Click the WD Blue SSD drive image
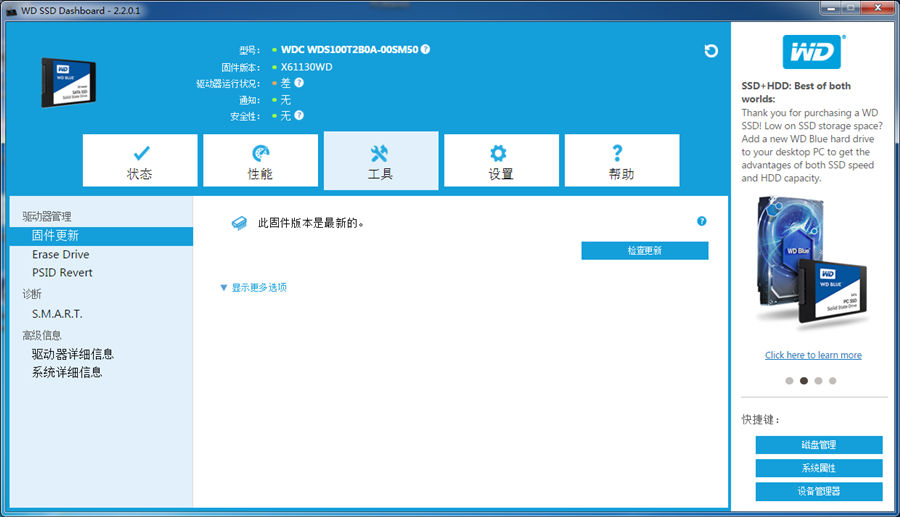Viewport: 900px width, 517px height. pos(68,82)
